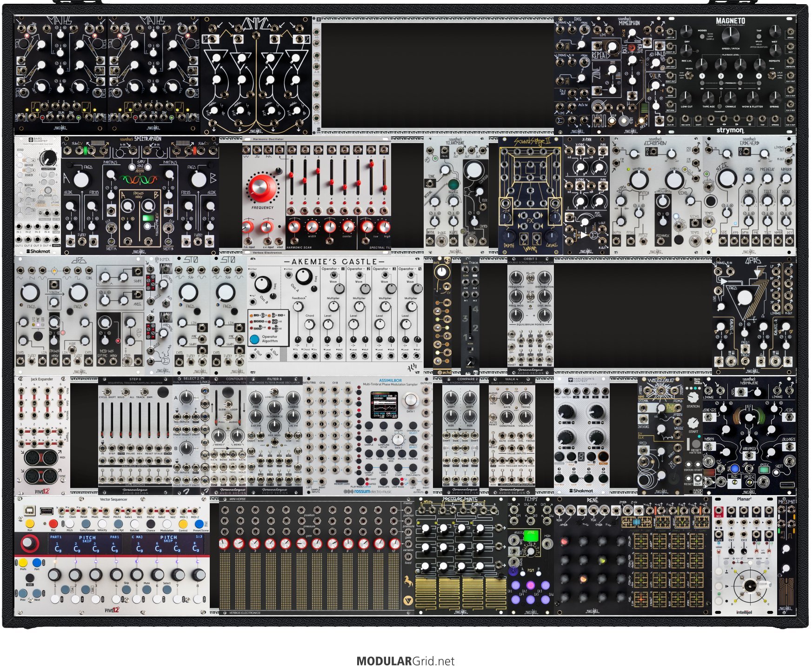Click the DATA 1 encoder on Assimil8or
Image resolution: width=812 pixels, height=671 pixels.
coord(410,401)
